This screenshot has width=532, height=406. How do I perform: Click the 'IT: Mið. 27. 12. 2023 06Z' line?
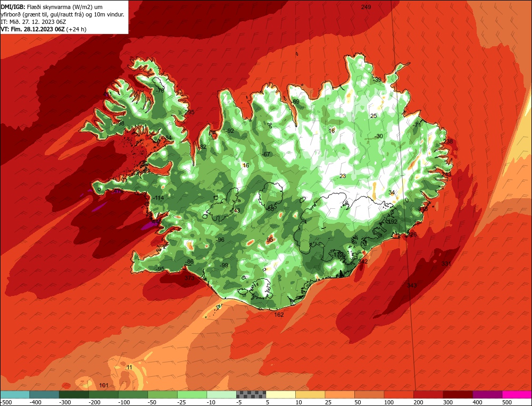coord(33,22)
